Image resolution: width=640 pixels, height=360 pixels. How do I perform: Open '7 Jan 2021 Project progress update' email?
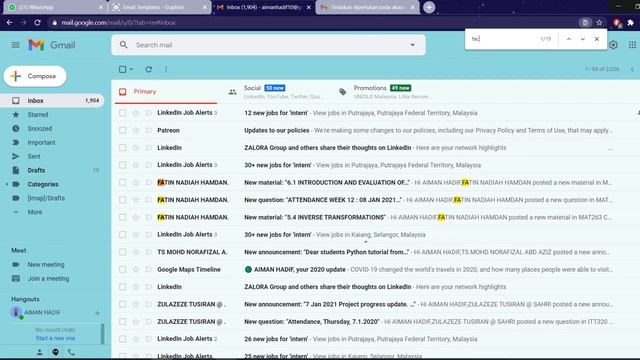(x=376, y=304)
